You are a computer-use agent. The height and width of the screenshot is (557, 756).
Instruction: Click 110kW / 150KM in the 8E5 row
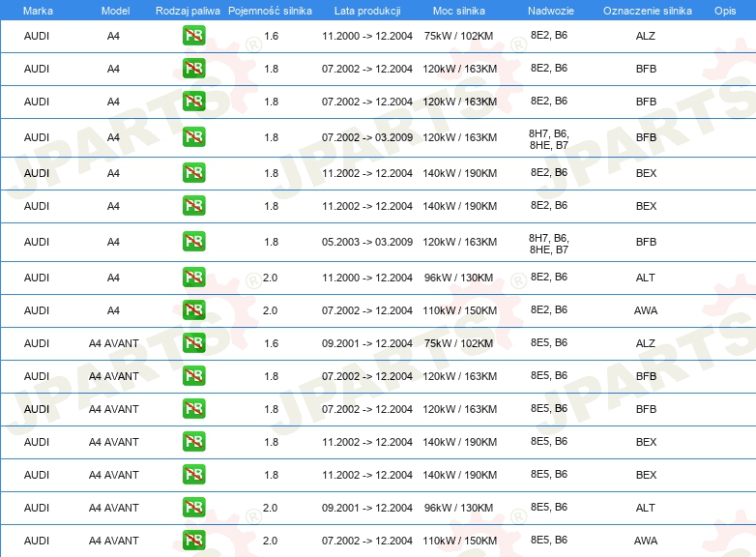(x=459, y=541)
